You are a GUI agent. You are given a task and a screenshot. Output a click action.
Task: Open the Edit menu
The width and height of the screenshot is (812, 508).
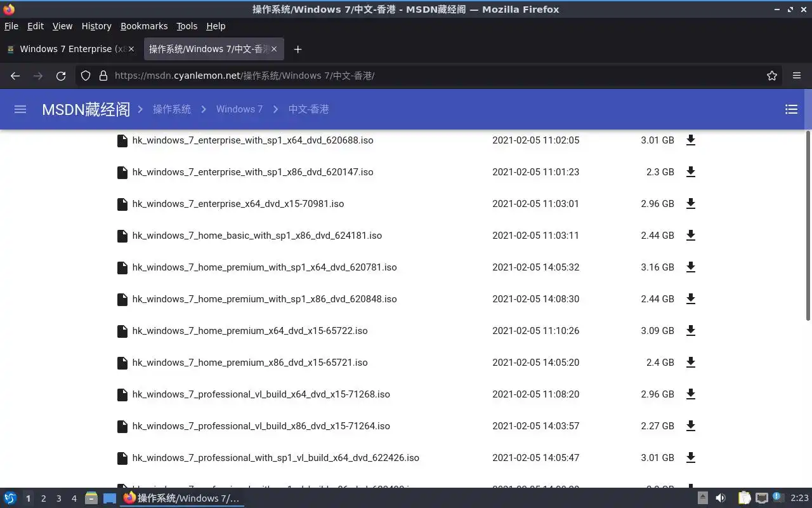[36, 26]
